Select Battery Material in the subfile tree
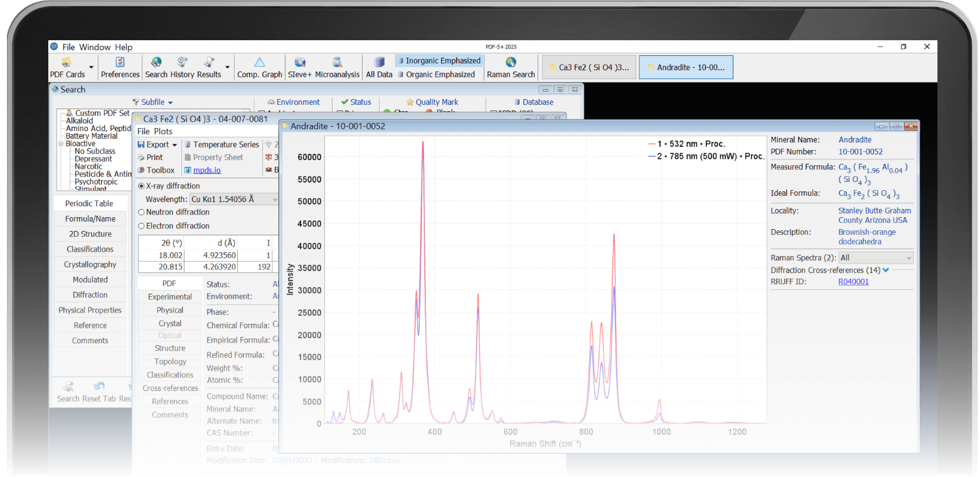 pyautogui.click(x=92, y=136)
